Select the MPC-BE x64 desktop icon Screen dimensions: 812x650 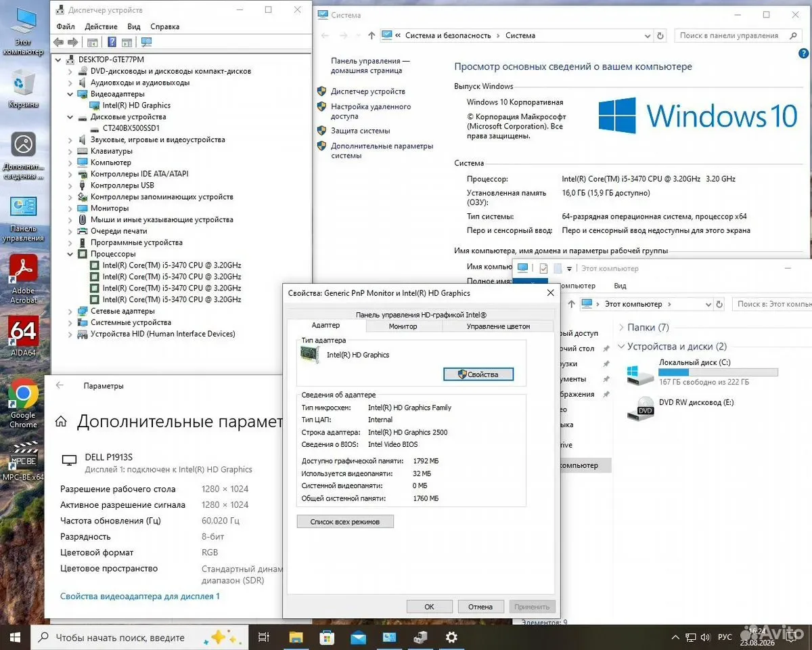coord(23,460)
